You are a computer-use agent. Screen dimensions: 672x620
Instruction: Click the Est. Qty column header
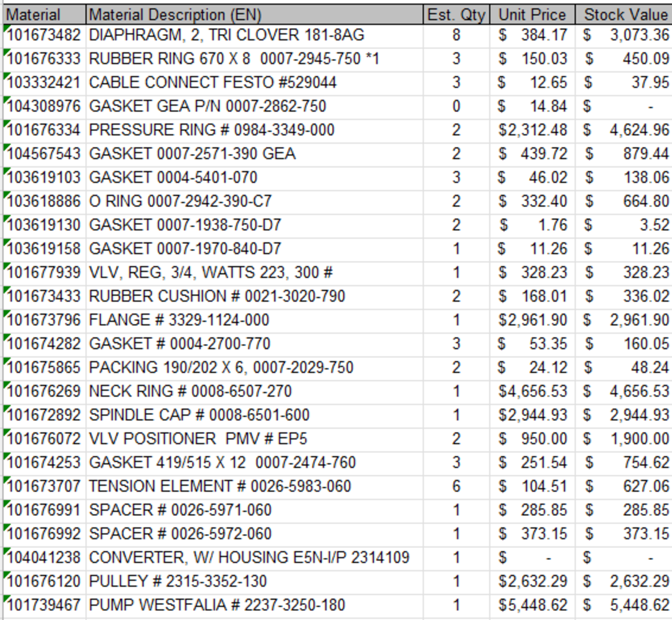(456, 15)
